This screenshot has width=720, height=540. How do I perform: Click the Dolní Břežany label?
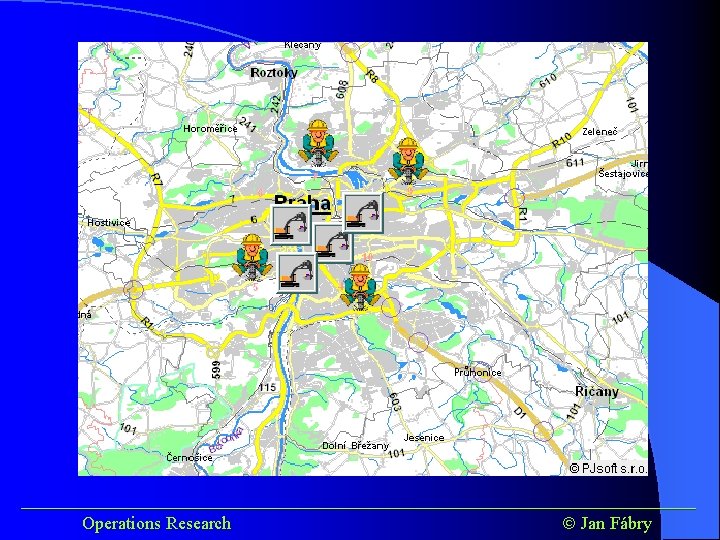tap(355, 445)
